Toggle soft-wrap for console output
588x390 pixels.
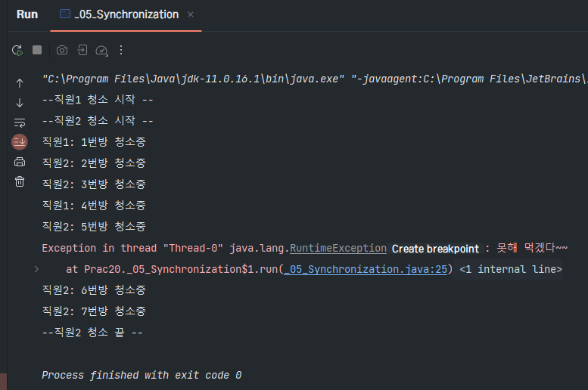pyautogui.click(x=20, y=122)
